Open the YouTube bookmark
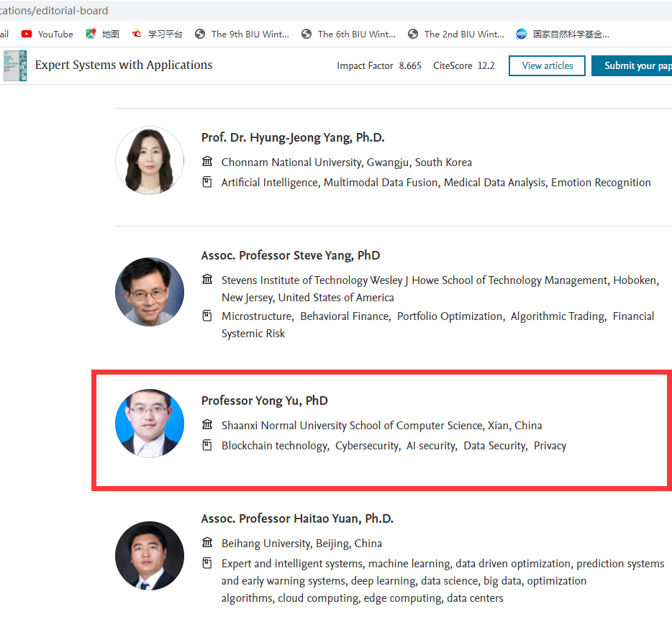 47,34
